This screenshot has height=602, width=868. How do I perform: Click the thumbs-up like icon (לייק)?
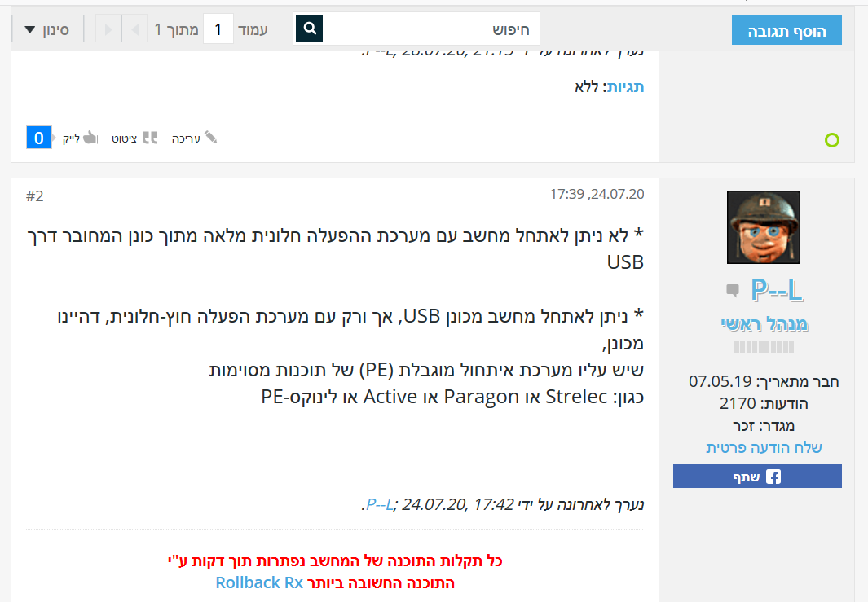(88, 138)
